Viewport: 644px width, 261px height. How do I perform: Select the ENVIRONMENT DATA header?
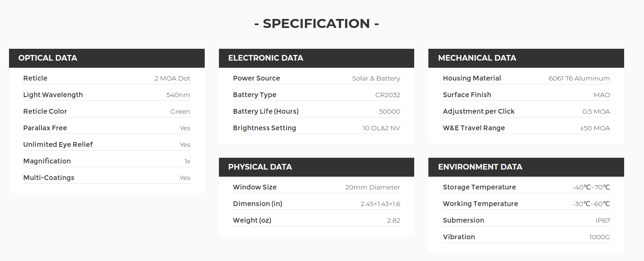[526, 167]
